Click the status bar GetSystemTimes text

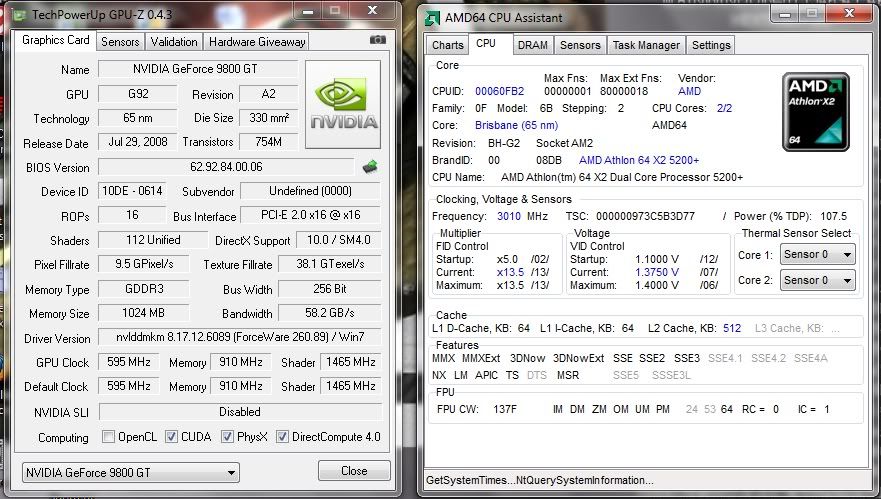540,480
